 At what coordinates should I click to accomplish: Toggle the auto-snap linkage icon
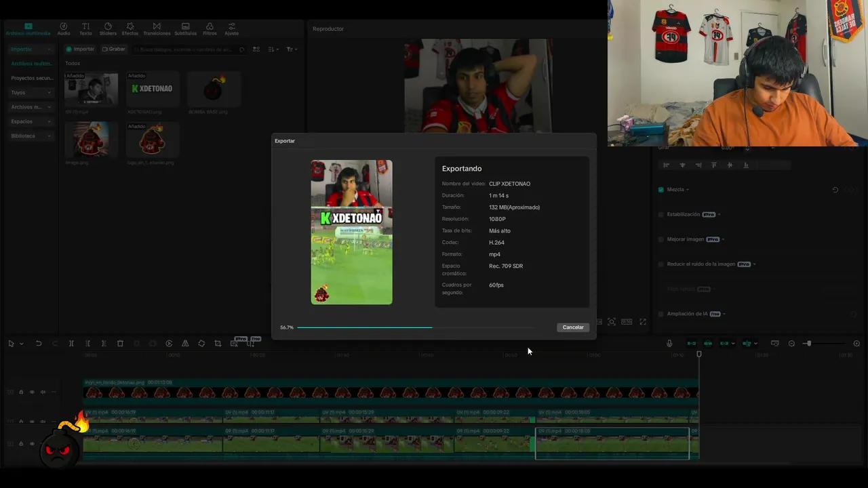(708, 344)
